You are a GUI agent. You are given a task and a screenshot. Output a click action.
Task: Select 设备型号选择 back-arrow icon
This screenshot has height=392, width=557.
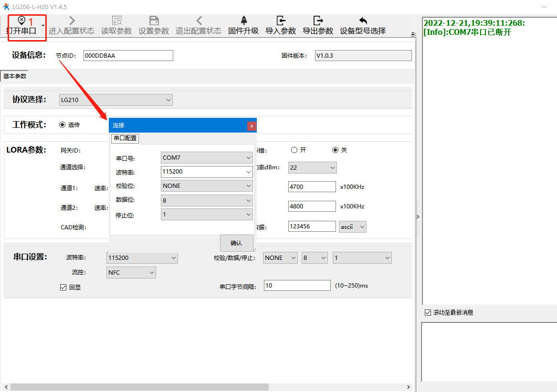(363, 21)
